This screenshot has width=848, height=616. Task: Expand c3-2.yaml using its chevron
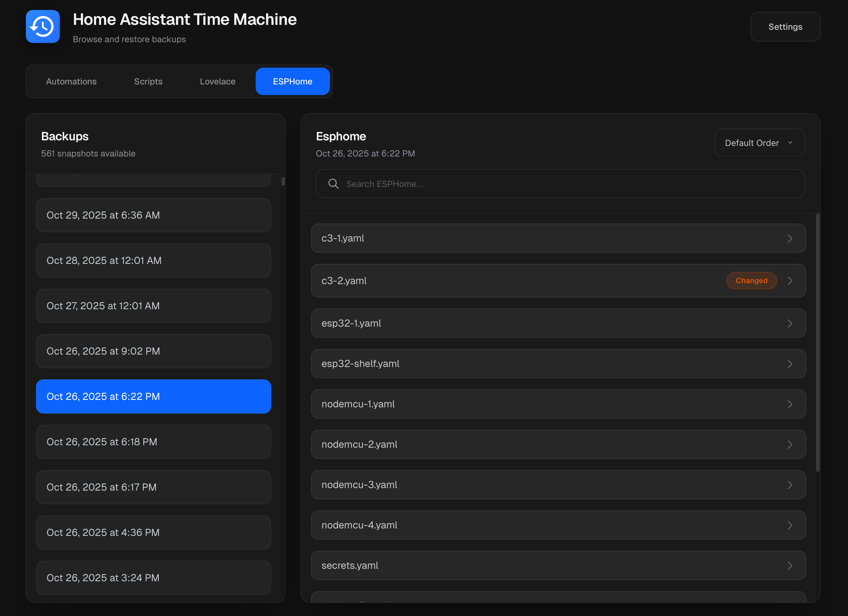point(790,281)
